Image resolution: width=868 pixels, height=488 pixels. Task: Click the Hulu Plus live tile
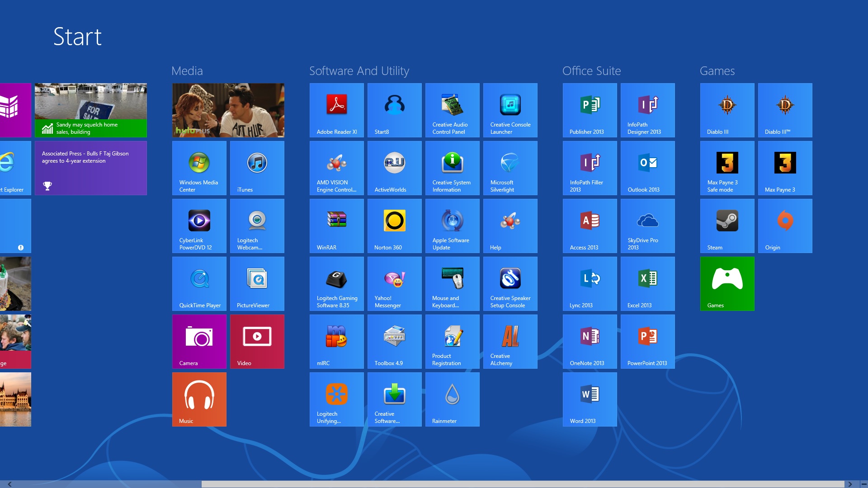tap(228, 110)
